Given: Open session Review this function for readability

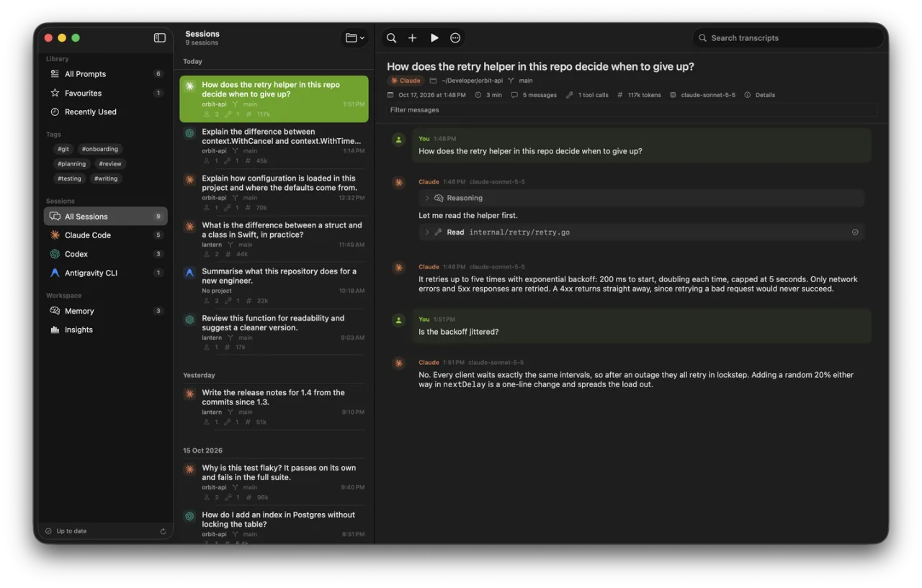Looking at the screenshot, I should (274, 333).
